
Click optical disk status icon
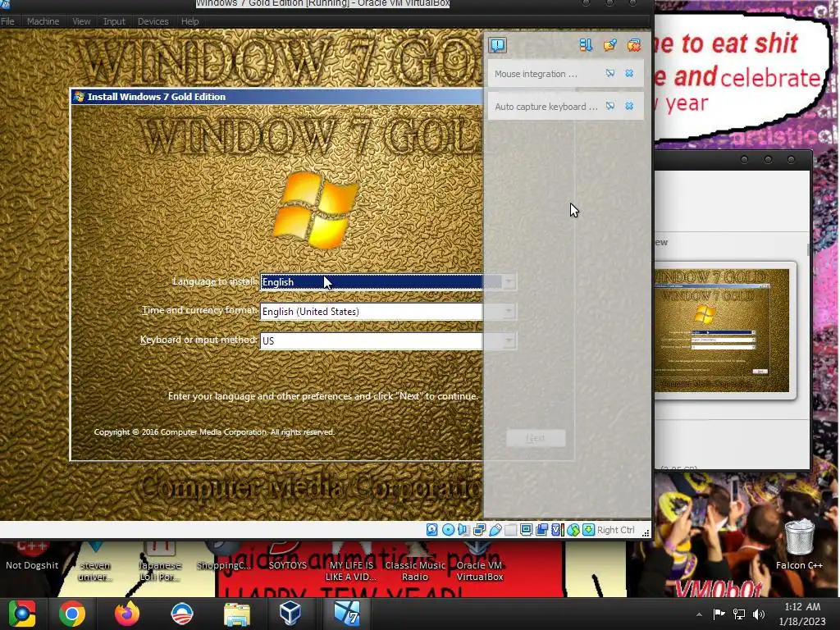pos(448,530)
